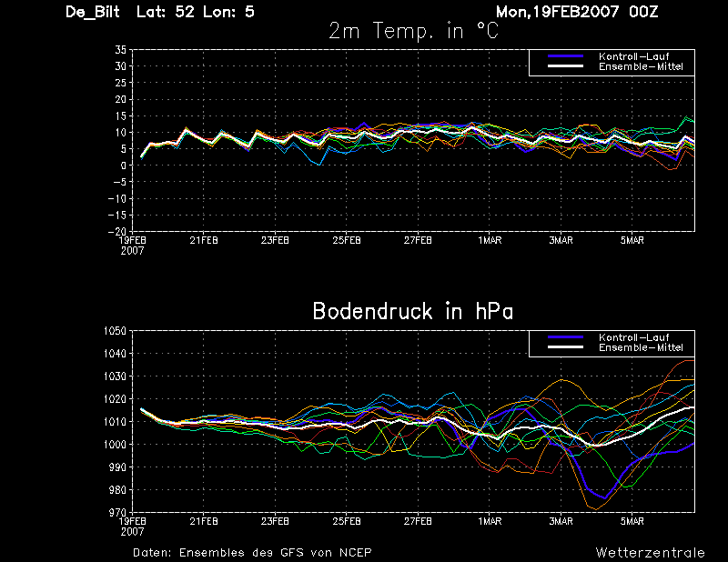Select the Ensemble-Mittel label in pressure legend
The image size is (728, 562).
click(x=641, y=347)
